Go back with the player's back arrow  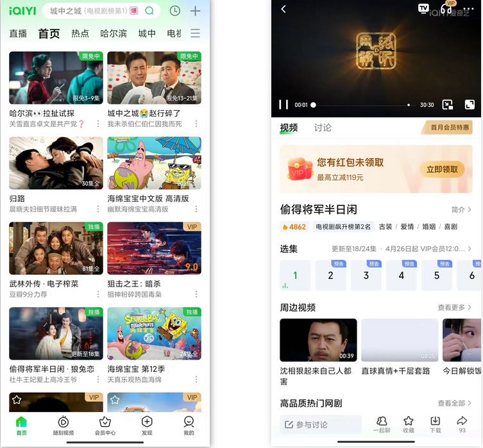(284, 9)
